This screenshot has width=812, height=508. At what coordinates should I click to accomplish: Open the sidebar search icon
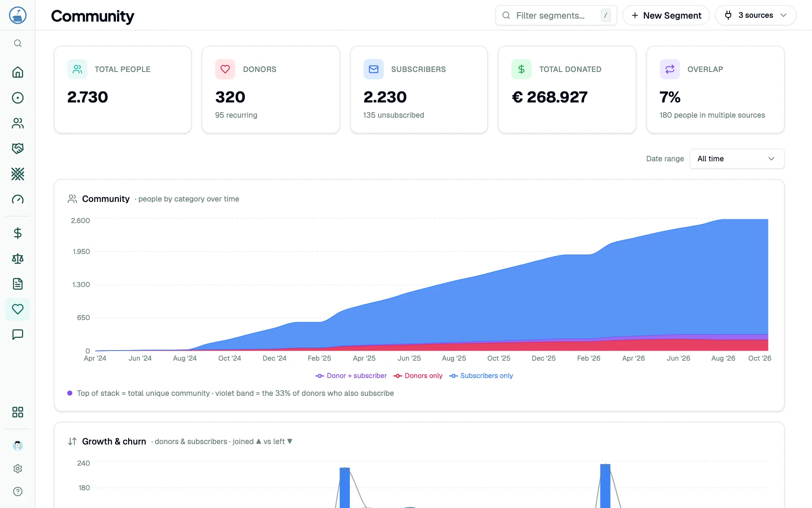[x=18, y=43]
